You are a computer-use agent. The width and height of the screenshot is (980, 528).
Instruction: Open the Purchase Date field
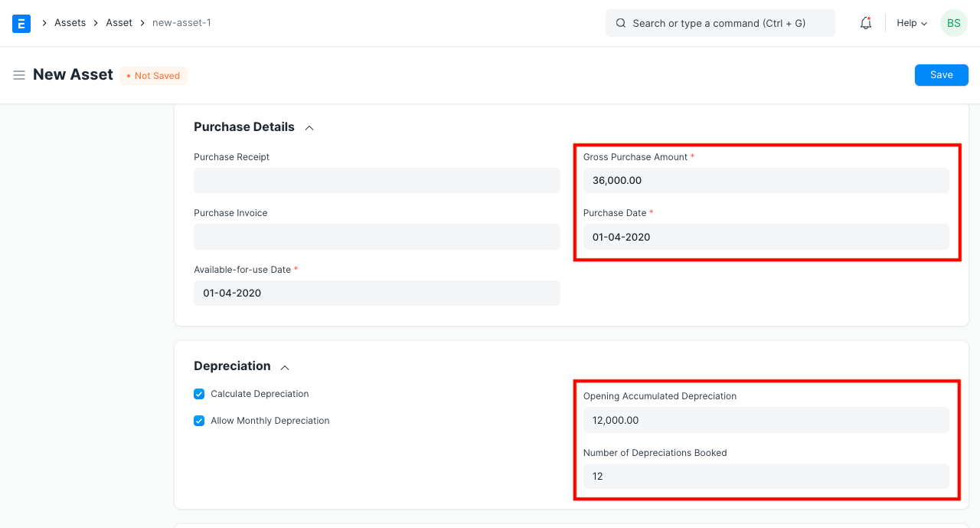[766, 237]
